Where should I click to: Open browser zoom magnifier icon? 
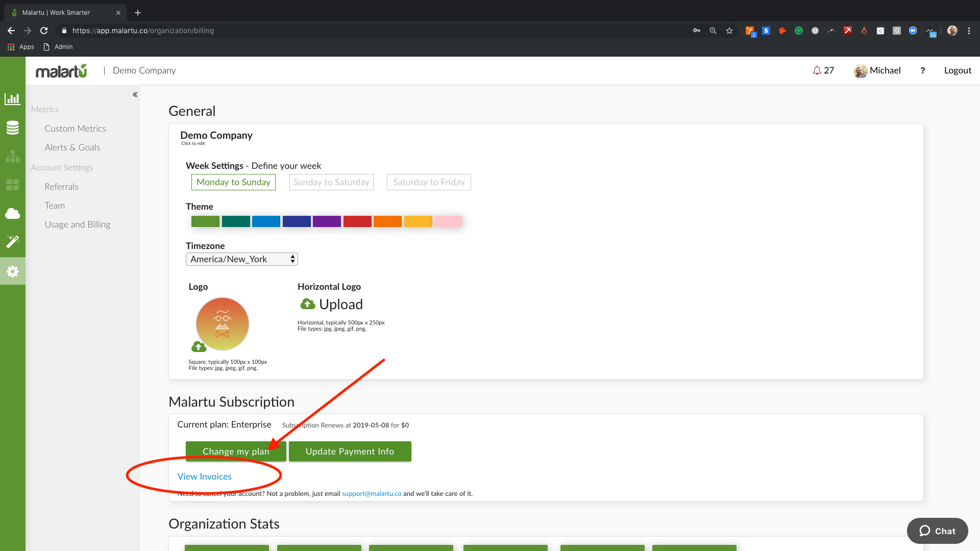(713, 31)
